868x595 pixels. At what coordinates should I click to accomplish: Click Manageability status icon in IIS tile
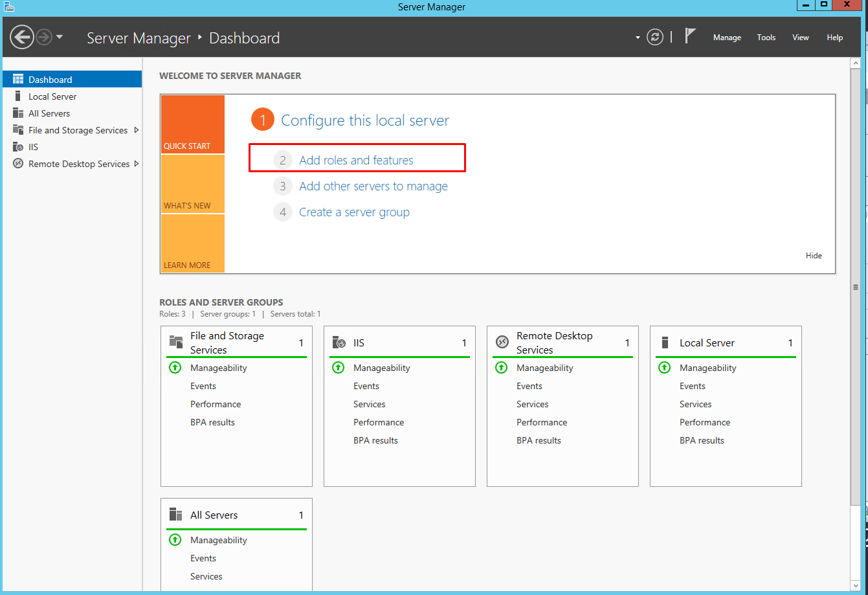338,367
